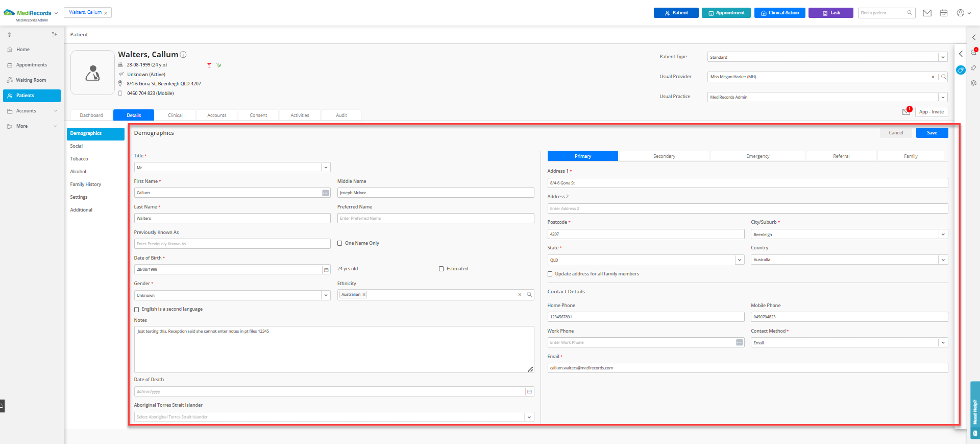Search Ethnicity with magnifier icon
The width and height of the screenshot is (980, 444).
click(x=529, y=295)
